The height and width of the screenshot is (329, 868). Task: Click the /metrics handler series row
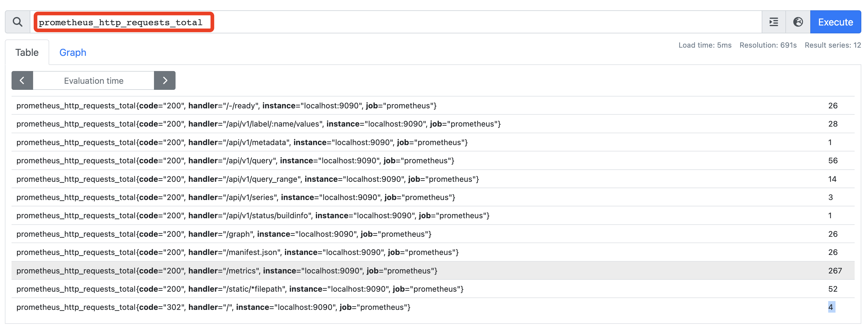[433, 271]
